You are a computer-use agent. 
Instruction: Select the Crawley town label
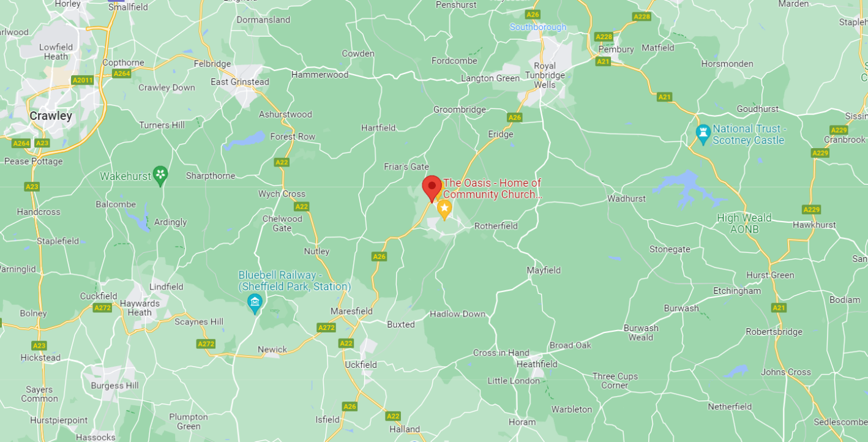[51, 116]
